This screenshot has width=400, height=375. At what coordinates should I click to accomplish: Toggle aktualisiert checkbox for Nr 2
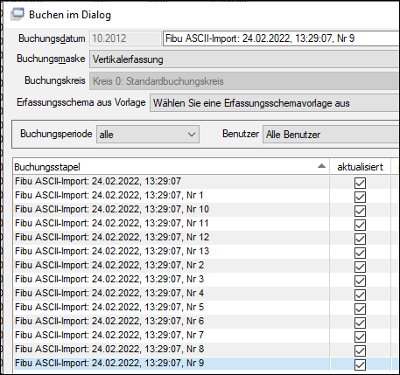click(360, 267)
